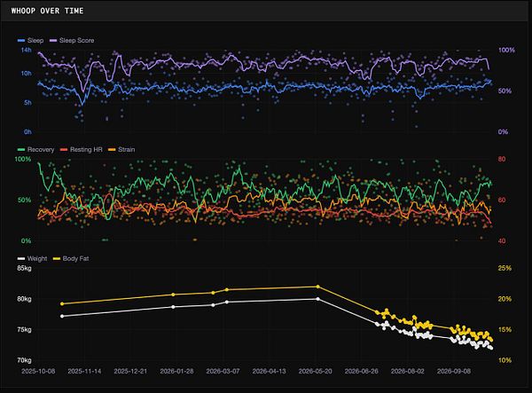Hide the Weight series via legend
This screenshot has height=393, width=532.
tap(32, 259)
